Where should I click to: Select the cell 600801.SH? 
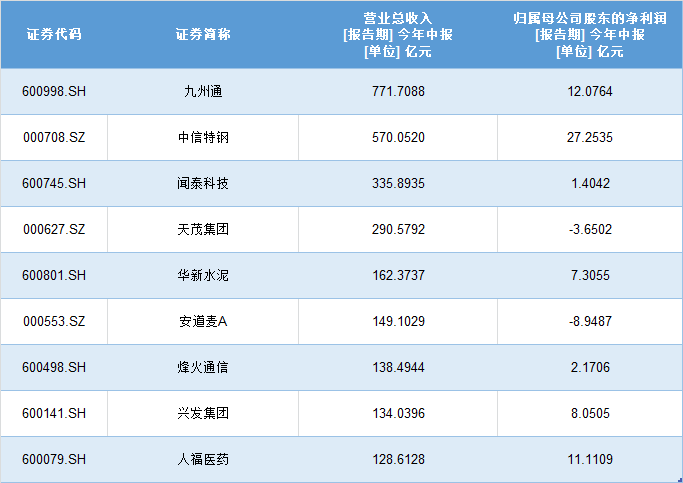coord(54,276)
